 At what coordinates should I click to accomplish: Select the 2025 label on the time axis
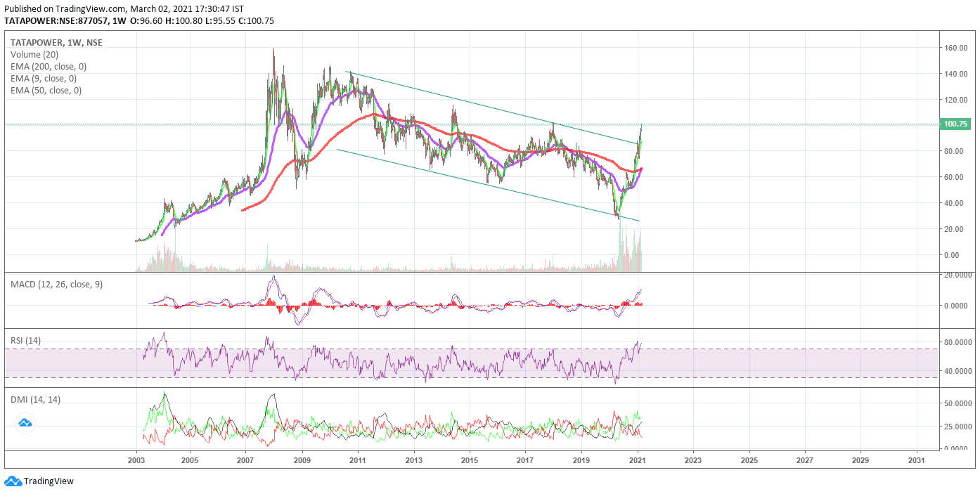point(749,460)
